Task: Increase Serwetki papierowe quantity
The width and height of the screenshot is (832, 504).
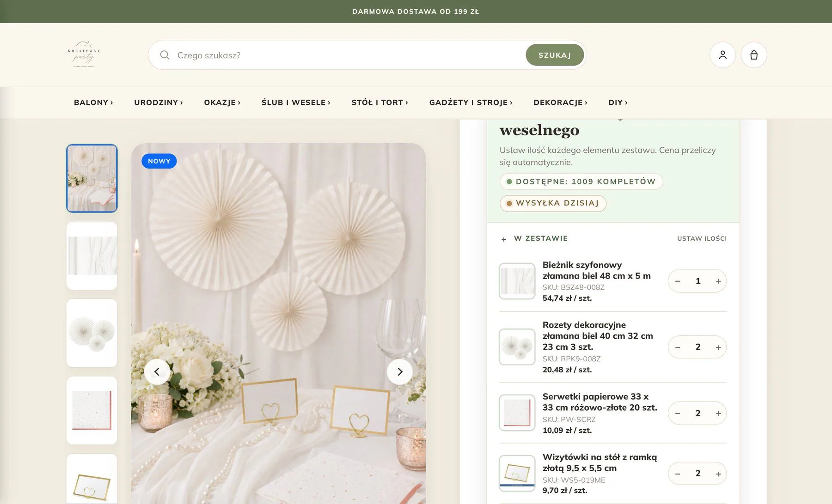Action: pyautogui.click(x=718, y=413)
